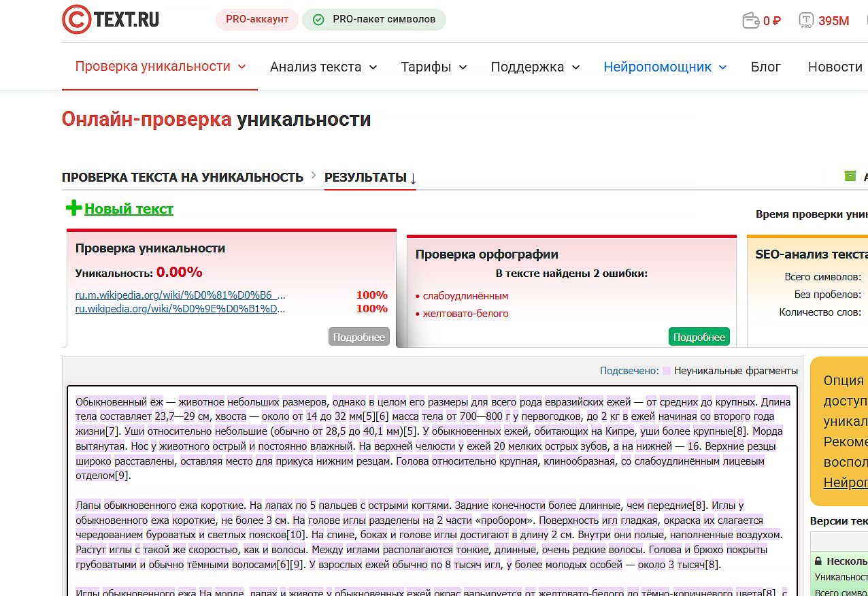Click the green checkmark in PRO-пакет badge
This screenshot has width=868, height=596.
pyautogui.click(x=318, y=20)
